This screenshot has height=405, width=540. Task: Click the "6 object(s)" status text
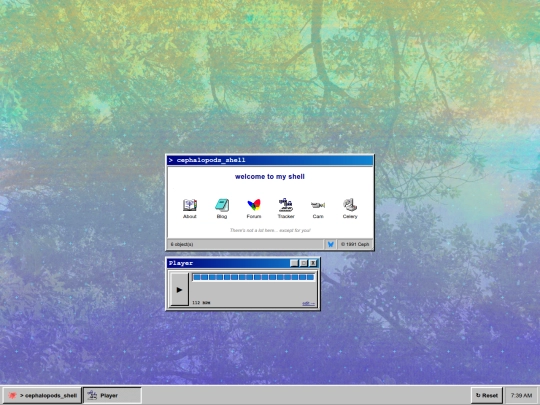pos(182,244)
